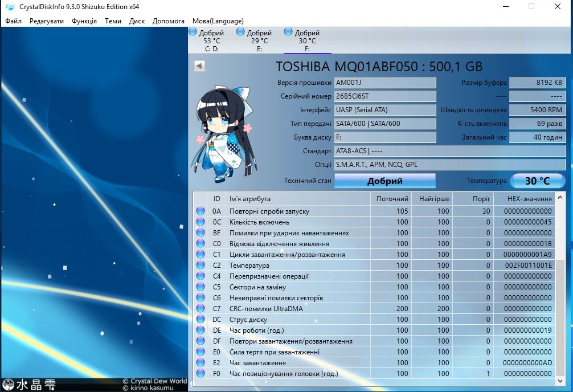The width and height of the screenshot is (573, 392).
Task: Click the Найгірше column header
Action: 432,198
